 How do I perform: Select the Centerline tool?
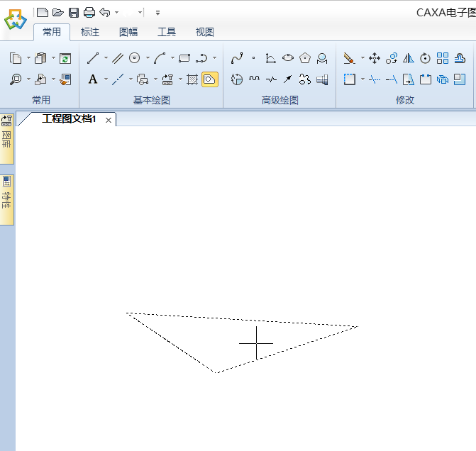pos(118,79)
